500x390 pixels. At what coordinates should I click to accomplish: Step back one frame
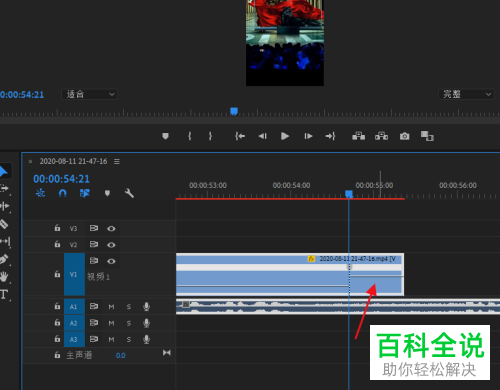[263, 136]
